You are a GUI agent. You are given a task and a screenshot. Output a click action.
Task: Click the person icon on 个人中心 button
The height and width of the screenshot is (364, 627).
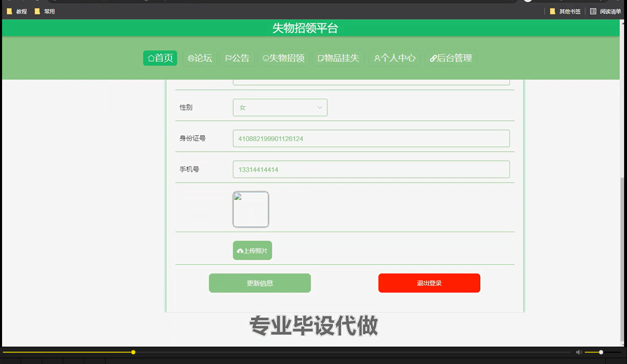point(377,58)
